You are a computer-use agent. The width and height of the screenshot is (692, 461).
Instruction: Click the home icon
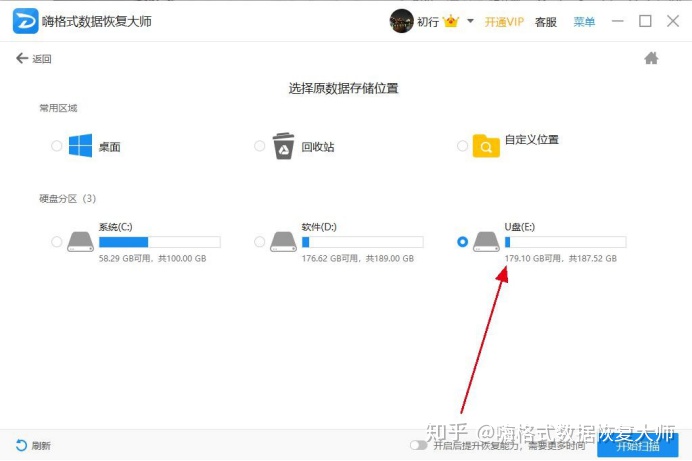(651, 58)
